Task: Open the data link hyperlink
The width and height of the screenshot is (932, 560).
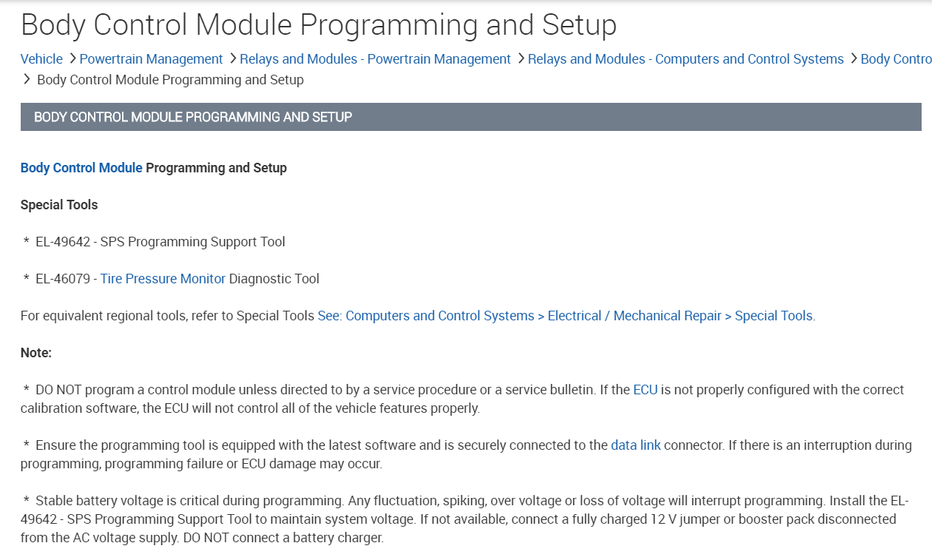Action: 635,445
